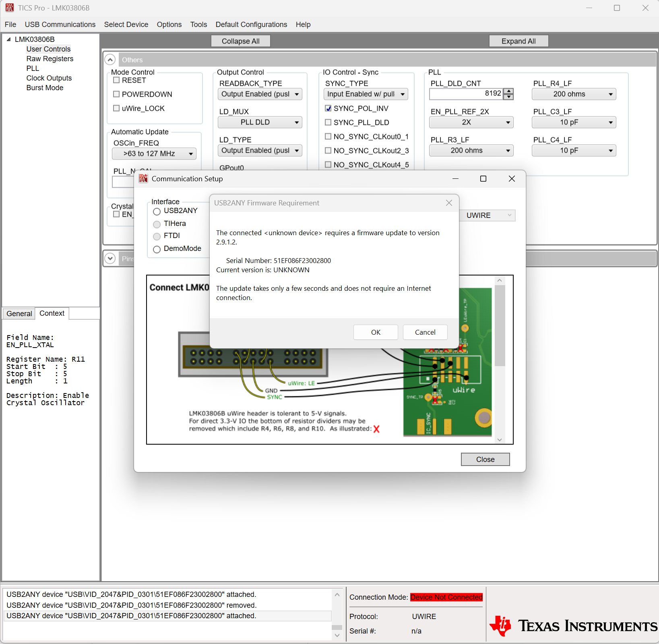
Task: Click the PLL_DLD_CNT value field
Action: click(467, 94)
